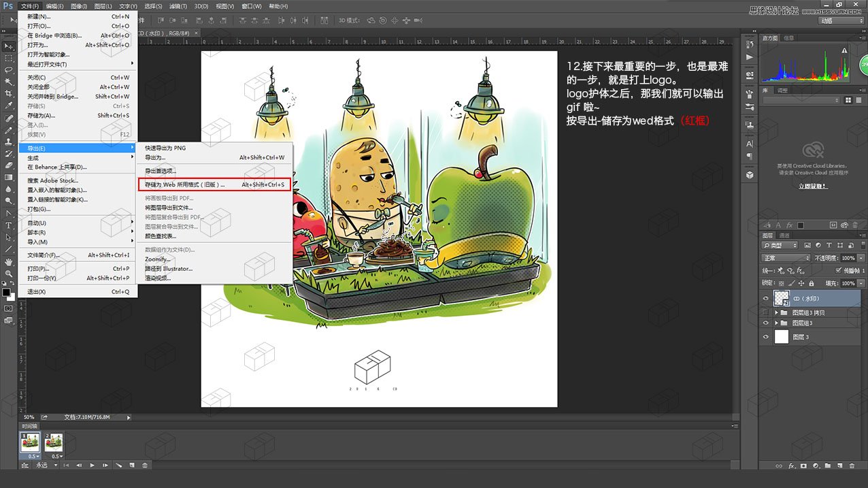Select the Zoom tool
This screenshot has height=488, width=868.
(x=8, y=273)
